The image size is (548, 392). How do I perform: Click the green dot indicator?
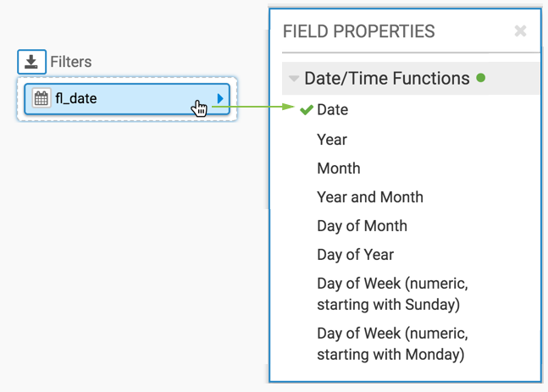[x=481, y=78]
